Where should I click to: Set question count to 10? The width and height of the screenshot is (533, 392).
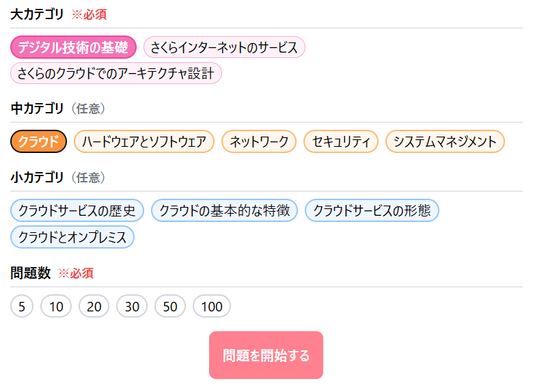pyautogui.click(x=56, y=306)
